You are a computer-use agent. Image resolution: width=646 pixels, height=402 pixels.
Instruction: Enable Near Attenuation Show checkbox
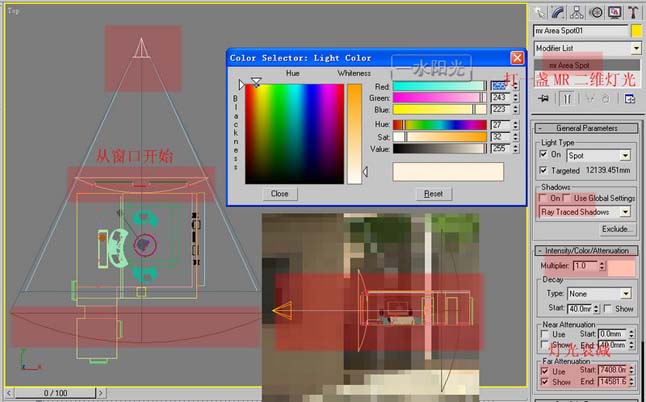coord(545,344)
